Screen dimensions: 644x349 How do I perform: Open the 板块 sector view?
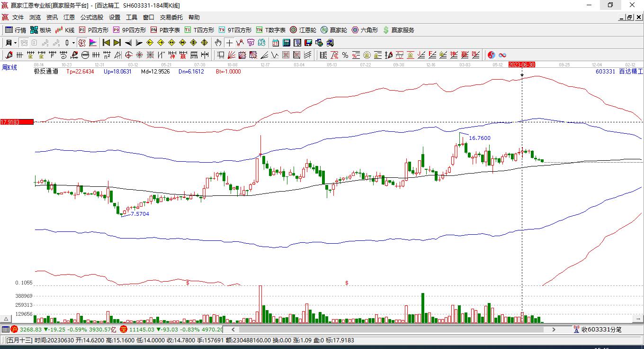pyautogui.click(x=41, y=30)
